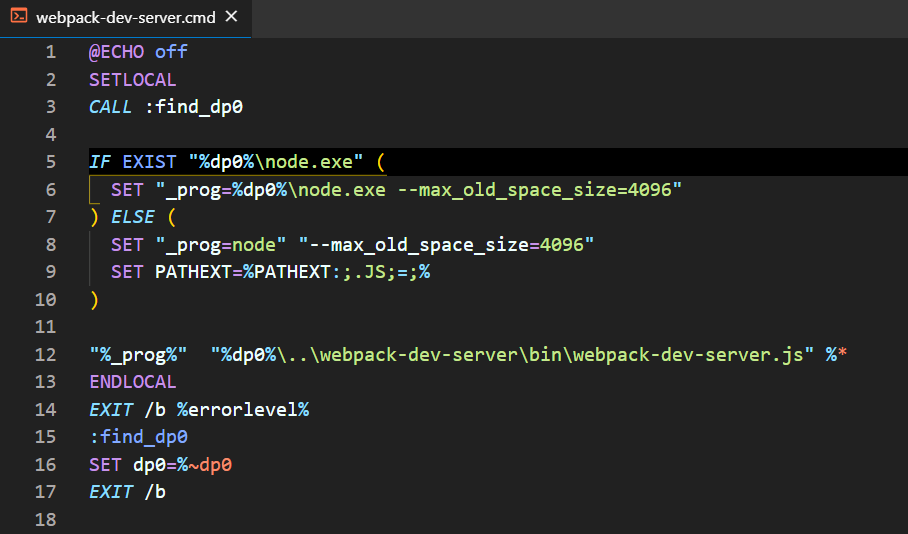Viewport: 908px width, 534px height.
Task: Click line number 18 in the gutter
Action: 46,519
